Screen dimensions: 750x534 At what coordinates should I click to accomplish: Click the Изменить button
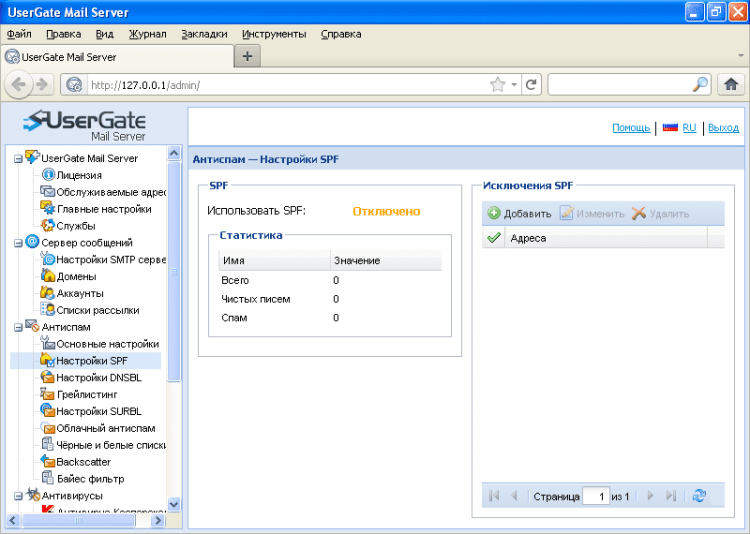coord(592,213)
